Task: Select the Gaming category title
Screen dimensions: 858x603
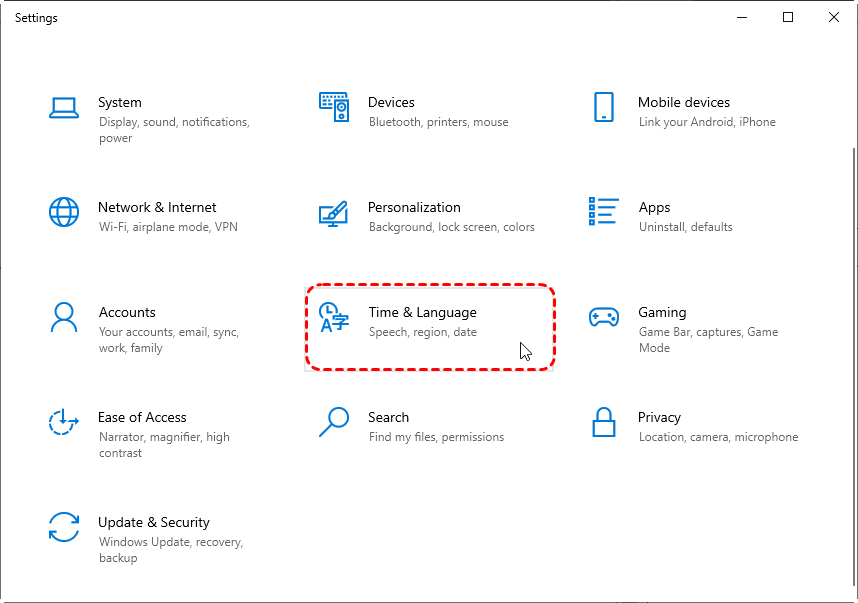Action: pos(662,312)
